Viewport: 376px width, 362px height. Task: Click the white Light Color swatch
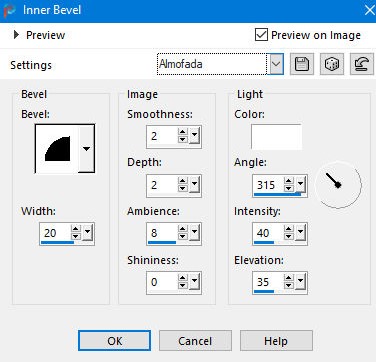click(276, 137)
